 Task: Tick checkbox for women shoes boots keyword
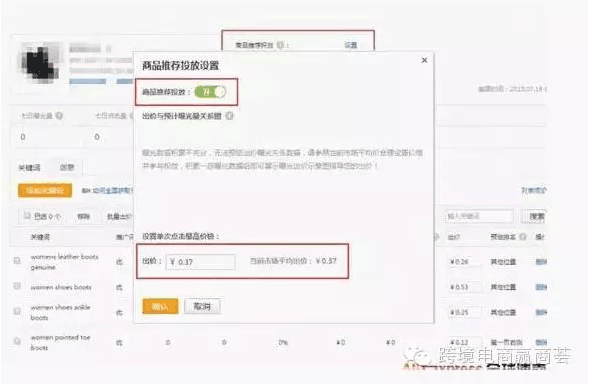point(17,286)
